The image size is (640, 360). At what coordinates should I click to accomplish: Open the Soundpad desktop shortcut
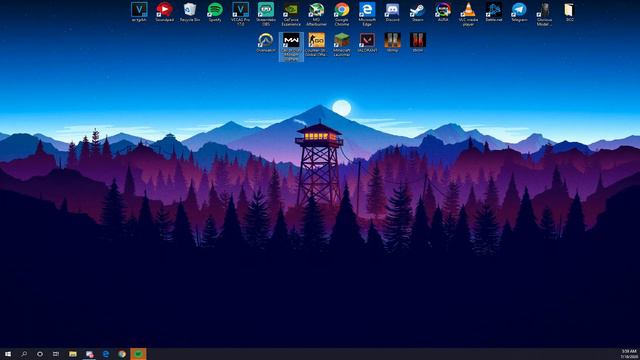click(x=164, y=12)
